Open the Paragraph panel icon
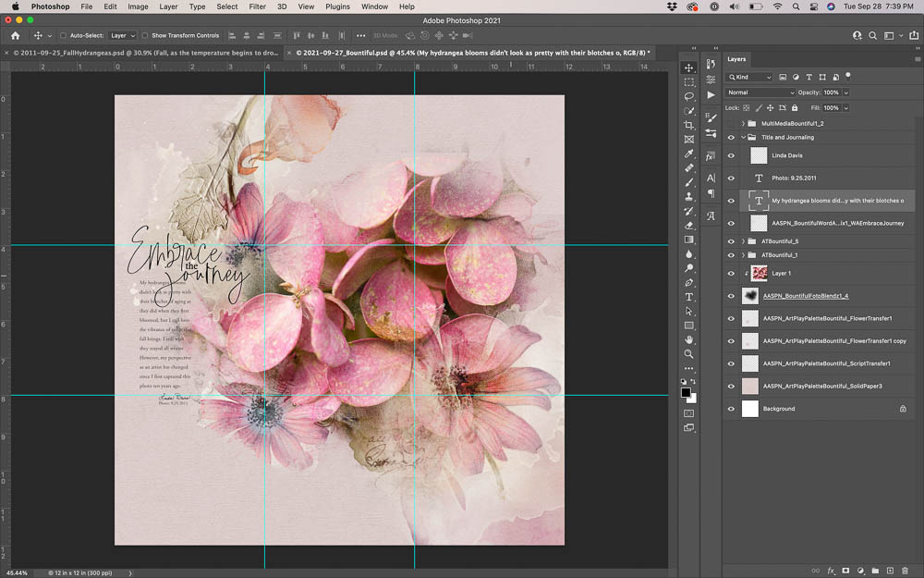The height and width of the screenshot is (578, 924). click(711, 193)
